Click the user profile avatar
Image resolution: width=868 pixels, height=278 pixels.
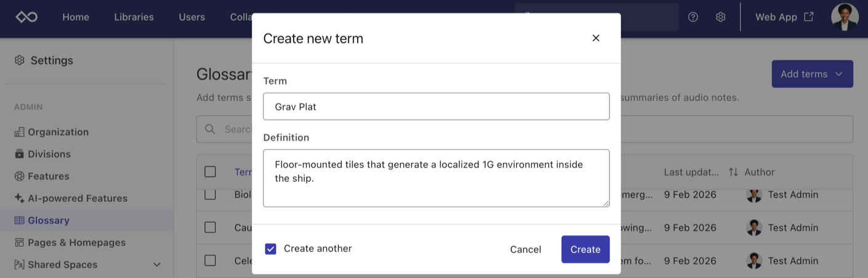click(x=845, y=17)
